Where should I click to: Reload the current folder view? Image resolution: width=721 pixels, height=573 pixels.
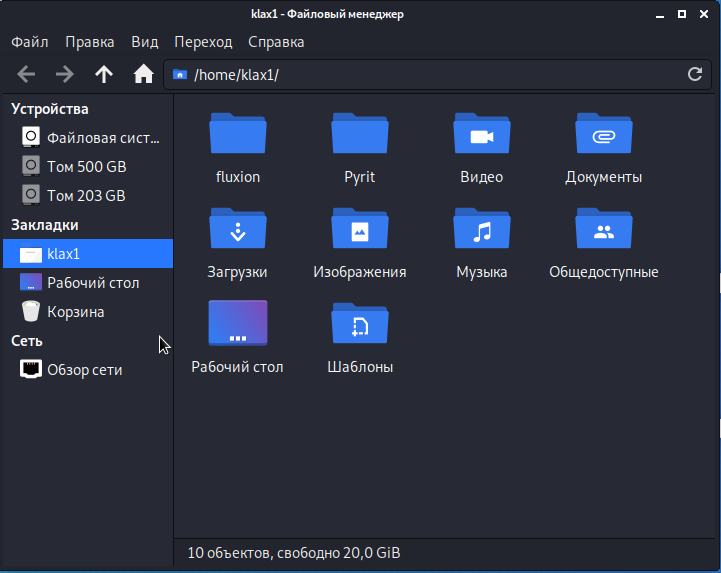pyautogui.click(x=695, y=74)
